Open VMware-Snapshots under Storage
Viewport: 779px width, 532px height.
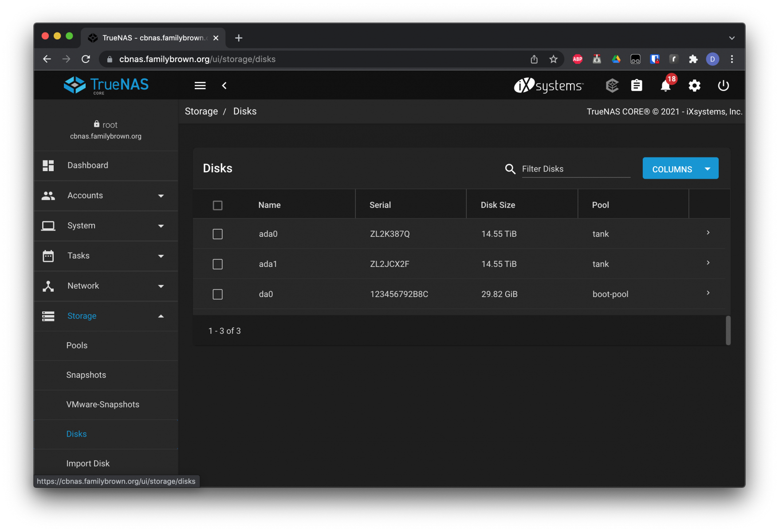pyautogui.click(x=106, y=404)
